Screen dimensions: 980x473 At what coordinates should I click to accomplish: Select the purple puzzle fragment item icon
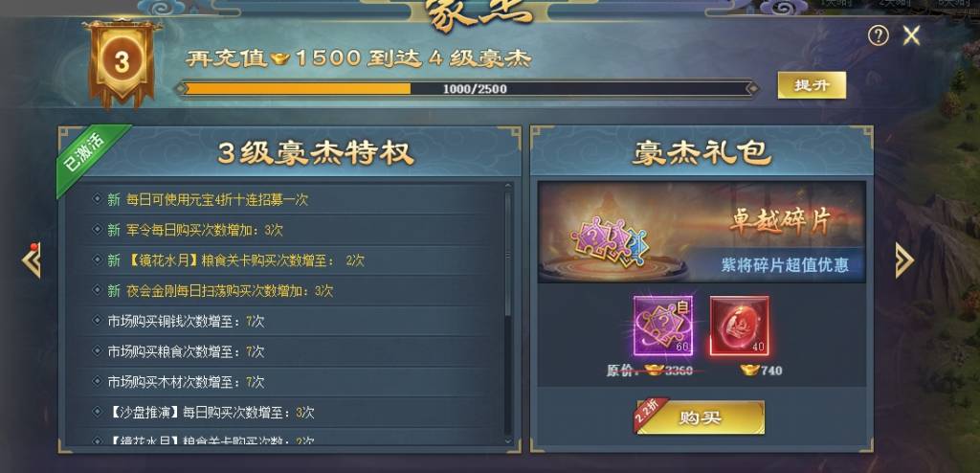click(663, 326)
